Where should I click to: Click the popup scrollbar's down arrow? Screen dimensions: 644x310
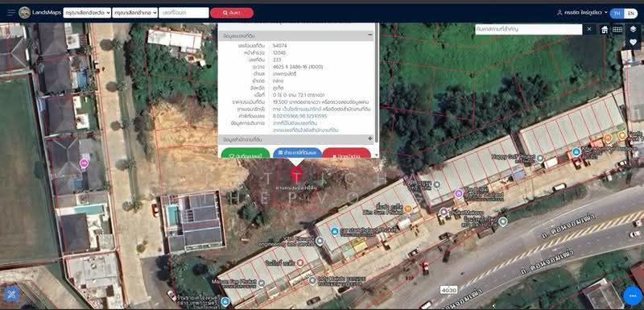point(377,155)
